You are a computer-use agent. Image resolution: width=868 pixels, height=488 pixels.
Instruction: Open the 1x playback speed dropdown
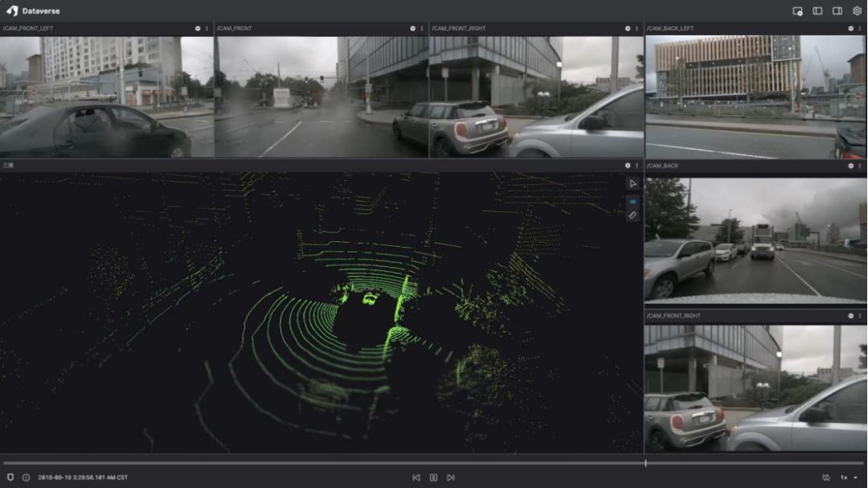tap(849, 478)
